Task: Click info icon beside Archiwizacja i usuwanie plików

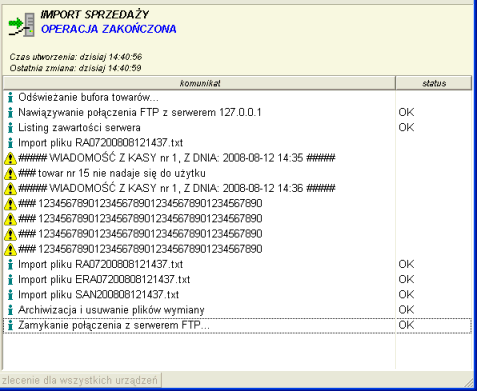Action: (x=11, y=310)
